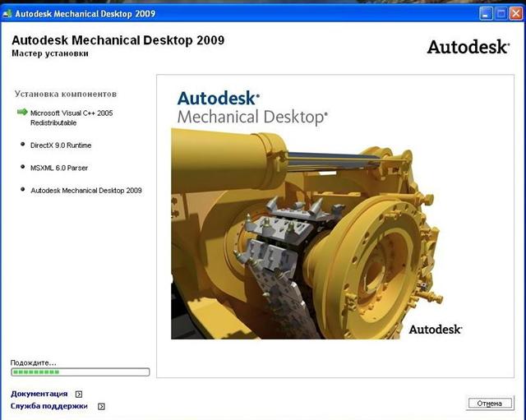526x420 pixels.
Task: Select Microsoft Visual C++ 2005 Redistributable text
Action: (x=72, y=118)
